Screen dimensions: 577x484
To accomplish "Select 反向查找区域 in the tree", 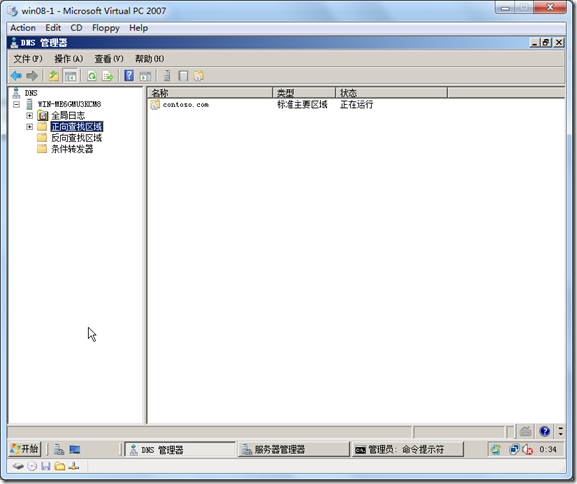I will pos(77,138).
